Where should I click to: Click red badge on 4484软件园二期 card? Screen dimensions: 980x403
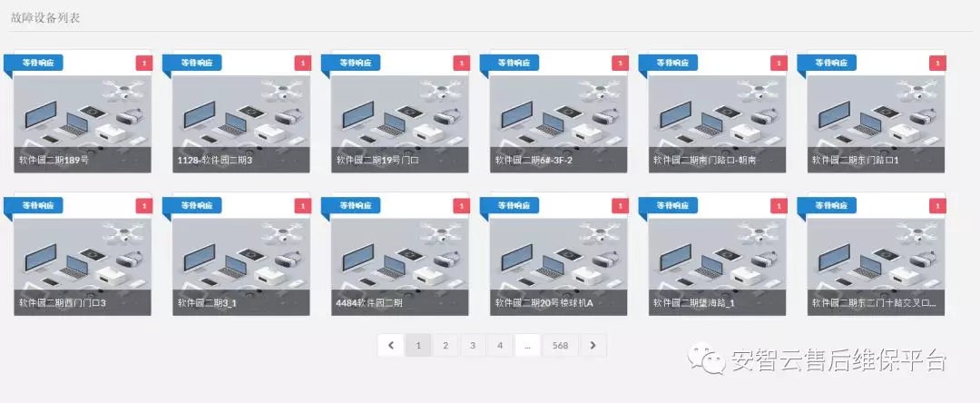coord(460,206)
